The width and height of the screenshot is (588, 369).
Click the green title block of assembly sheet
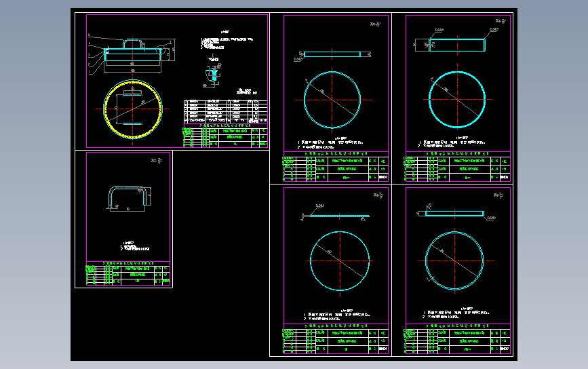tap(225, 136)
